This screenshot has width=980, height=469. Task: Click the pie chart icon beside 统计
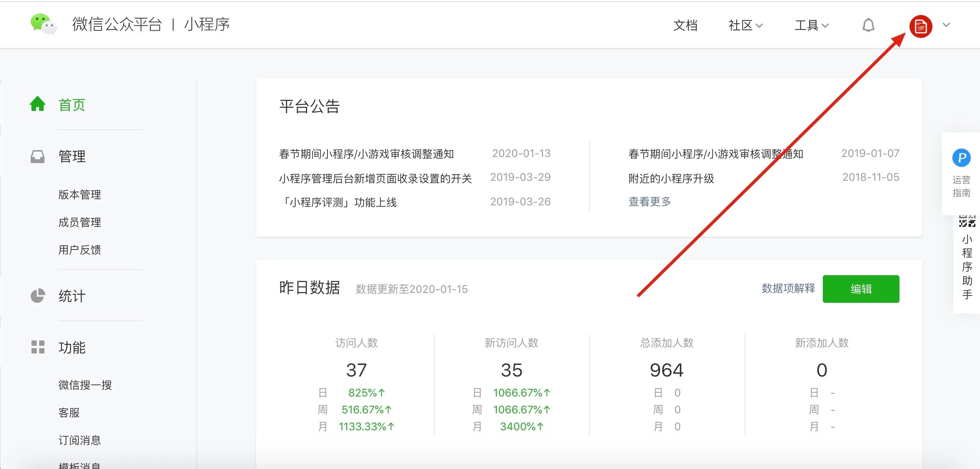38,296
